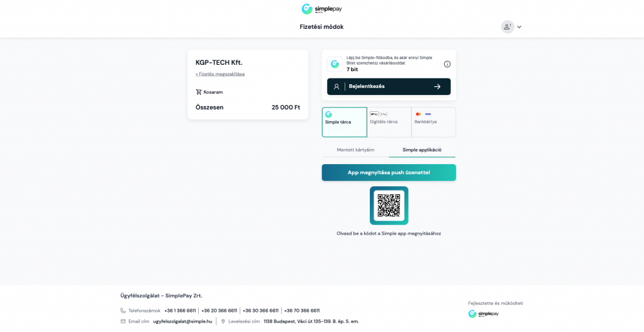Click the location pin icon in footer
The image size is (644, 332).
223,321
